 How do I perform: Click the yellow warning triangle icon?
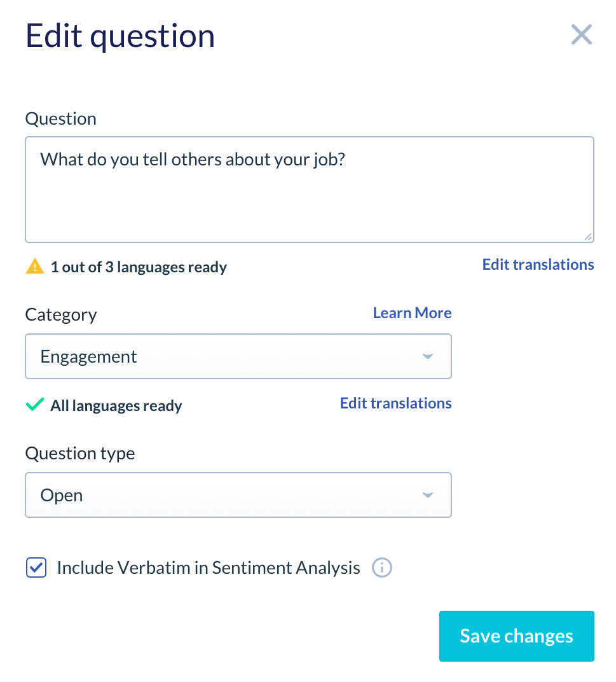35,266
